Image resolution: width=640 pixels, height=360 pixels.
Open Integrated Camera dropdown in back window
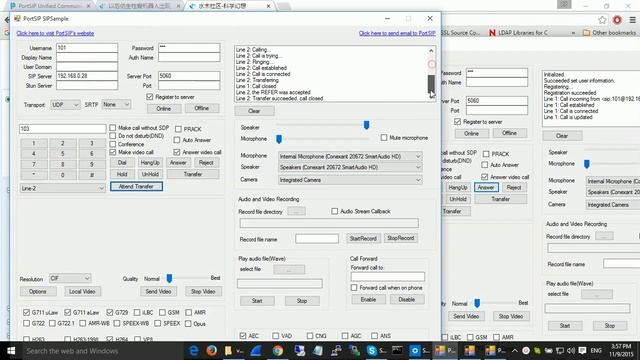click(612, 205)
